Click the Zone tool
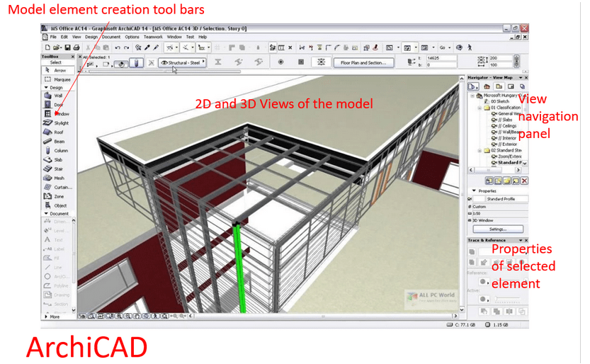 pyautogui.click(x=57, y=196)
